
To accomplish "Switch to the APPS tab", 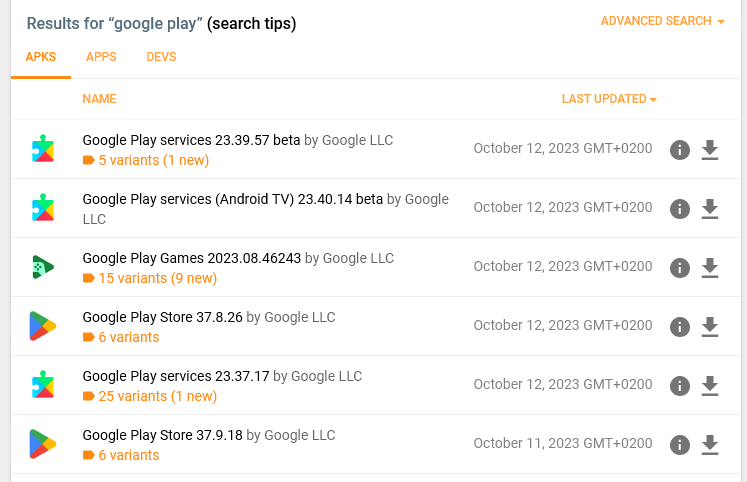I will [x=101, y=57].
